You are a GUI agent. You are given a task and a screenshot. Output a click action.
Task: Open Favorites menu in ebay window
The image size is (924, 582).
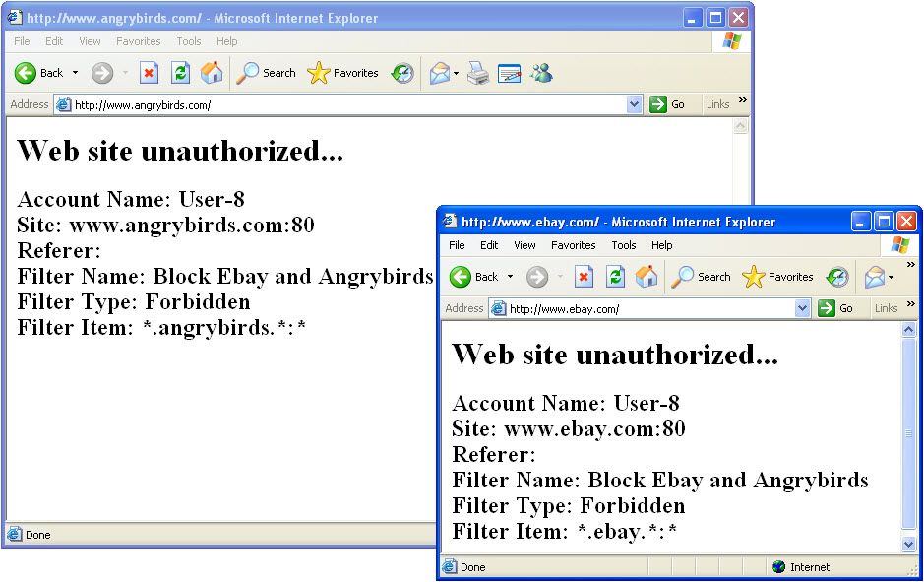(x=574, y=244)
